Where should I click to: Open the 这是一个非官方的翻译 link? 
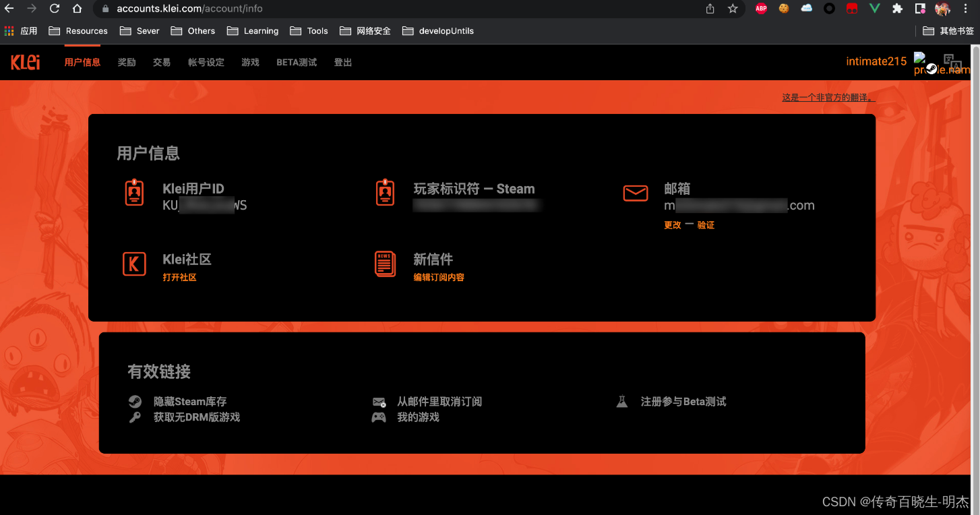(x=828, y=97)
